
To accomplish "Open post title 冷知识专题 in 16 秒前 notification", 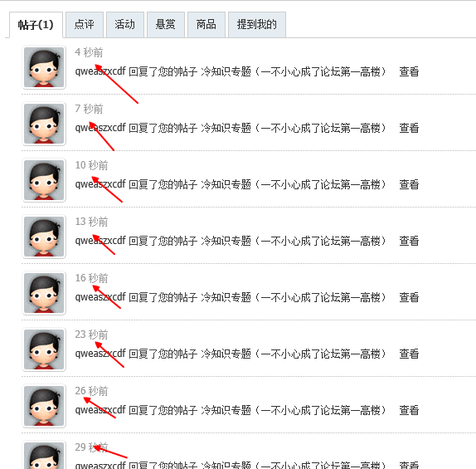I will tap(294, 297).
